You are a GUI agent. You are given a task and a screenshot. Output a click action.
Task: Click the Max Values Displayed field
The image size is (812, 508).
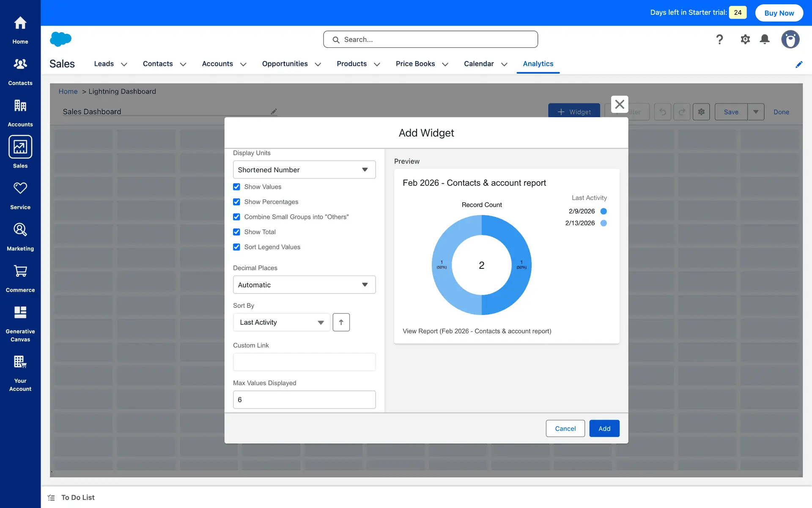pyautogui.click(x=304, y=400)
